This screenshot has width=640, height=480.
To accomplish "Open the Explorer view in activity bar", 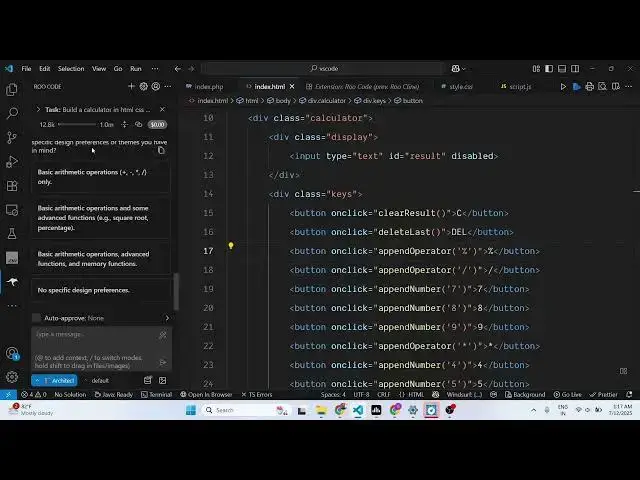I will 12,89.
